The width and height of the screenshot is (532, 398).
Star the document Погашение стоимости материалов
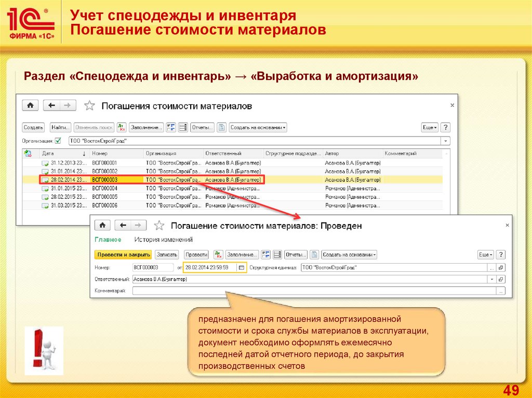(x=159, y=225)
